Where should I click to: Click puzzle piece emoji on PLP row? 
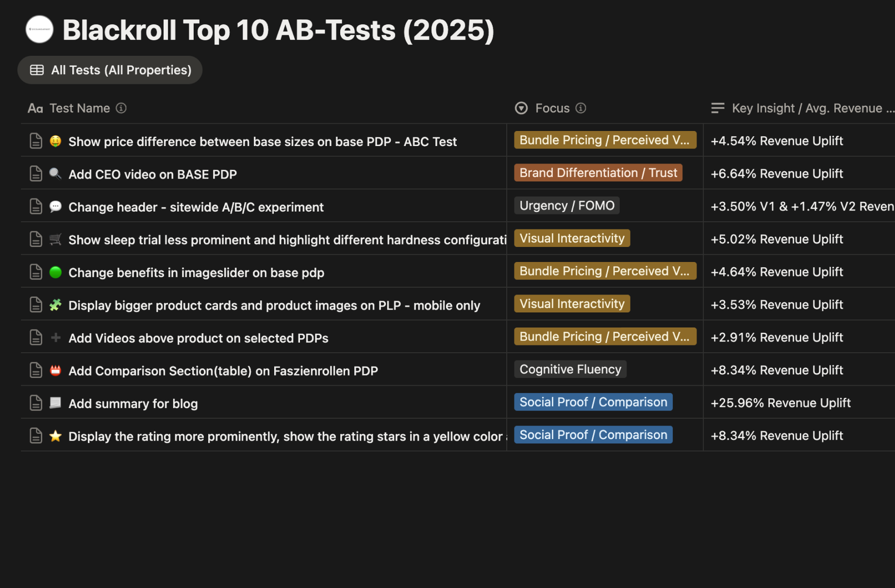56,305
